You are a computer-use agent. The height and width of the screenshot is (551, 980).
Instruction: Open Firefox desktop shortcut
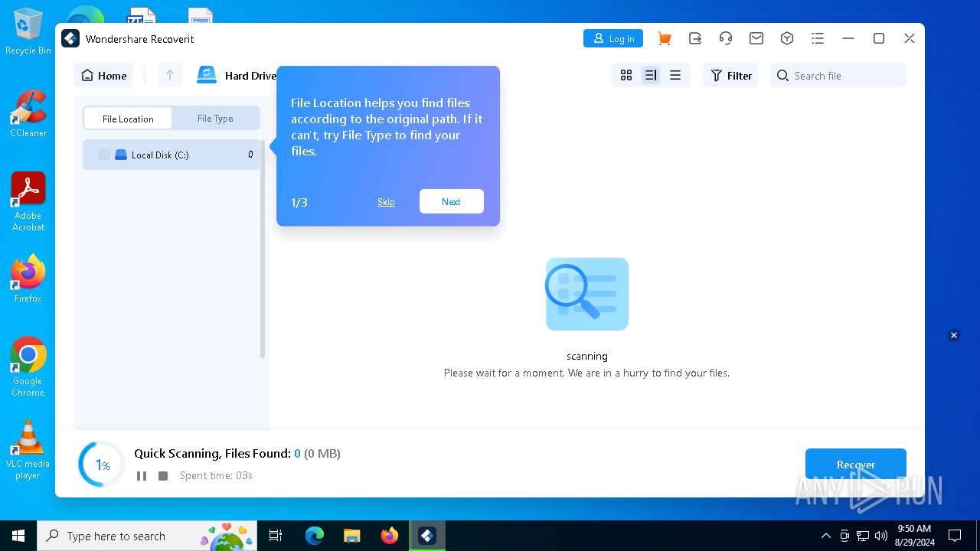click(28, 279)
